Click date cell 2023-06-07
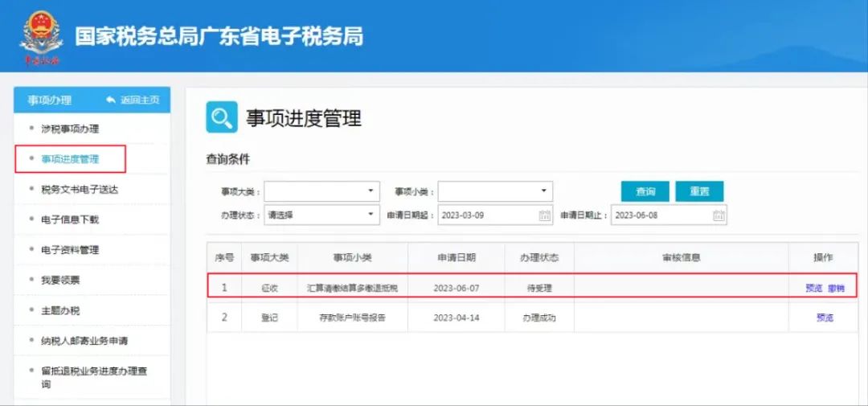The image size is (868, 406). [x=456, y=289]
